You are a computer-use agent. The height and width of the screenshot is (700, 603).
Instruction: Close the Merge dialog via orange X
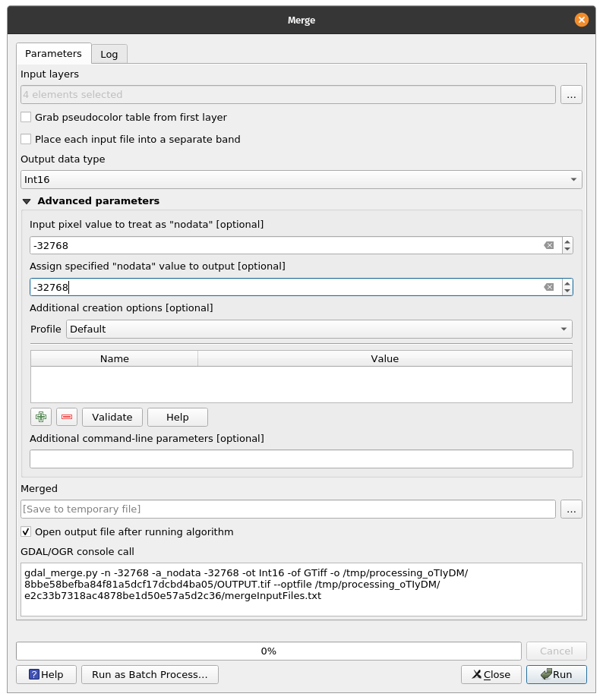pyautogui.click(x=582, y=20)
